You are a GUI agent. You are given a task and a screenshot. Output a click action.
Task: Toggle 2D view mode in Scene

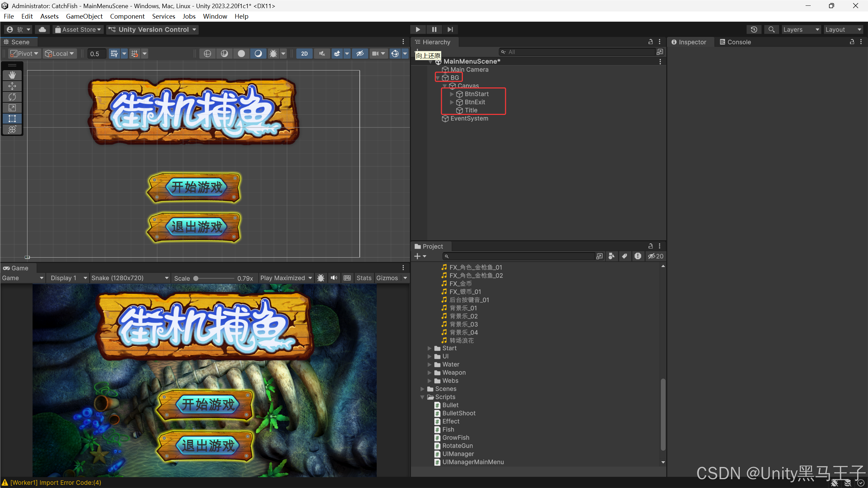(x=304, y=54)
